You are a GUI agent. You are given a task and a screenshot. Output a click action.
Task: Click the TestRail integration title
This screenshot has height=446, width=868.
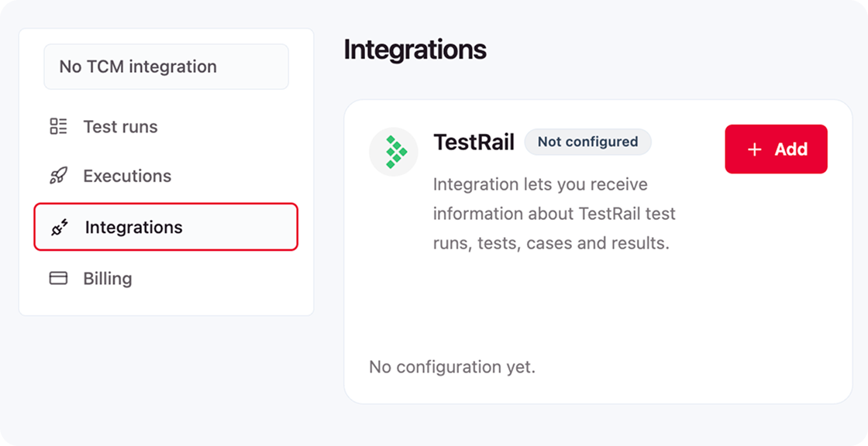click(474, 142)
